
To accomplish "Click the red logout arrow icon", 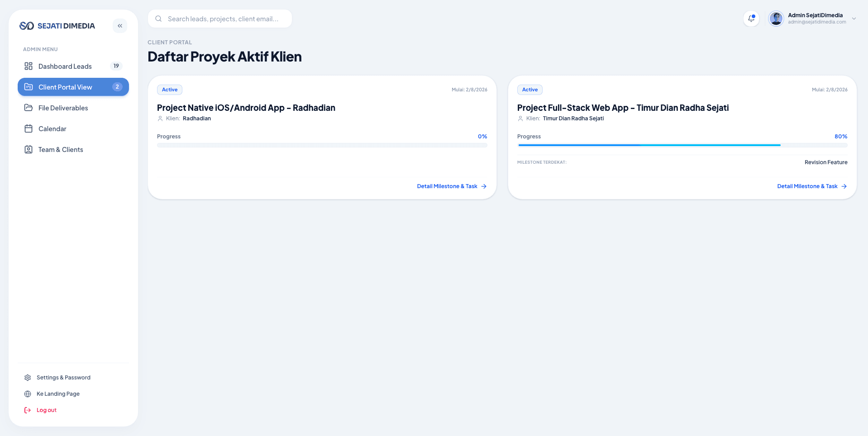I will tap(28, 410).
